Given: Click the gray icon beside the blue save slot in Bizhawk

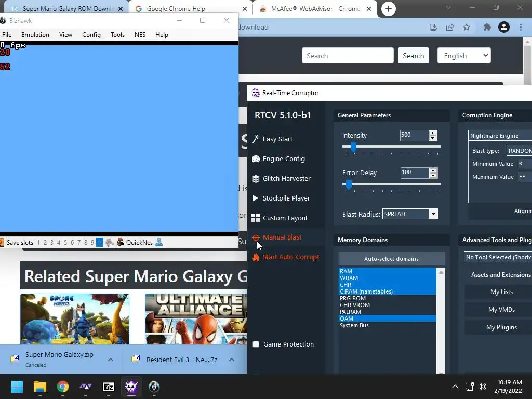Looking at the screenshot, I should coord(109,242).
